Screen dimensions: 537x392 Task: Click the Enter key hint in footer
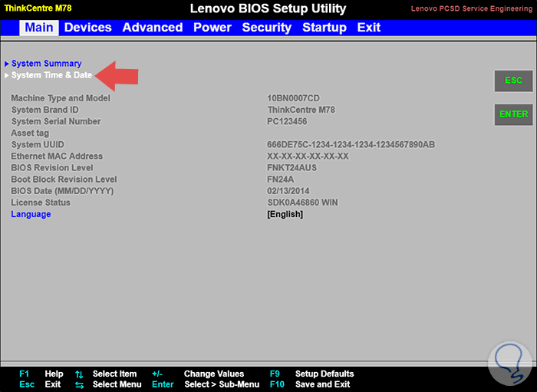click(x=163, y=384)
